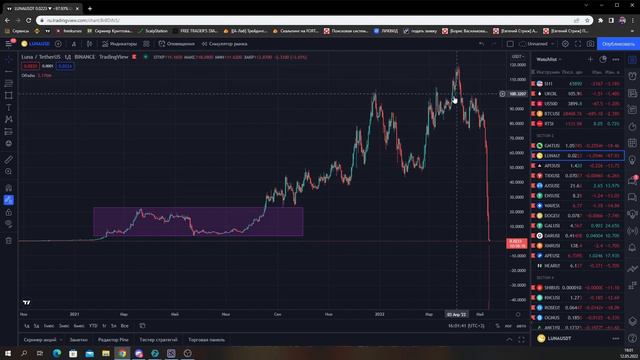Select the forecasting tools icon

[9, 131]
